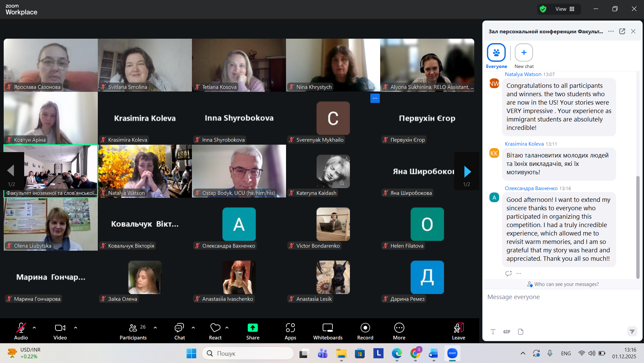Viewport: 644px width, 363px height.
Task: Toggle camera with Video button
Action: click(x=60, y=331)
